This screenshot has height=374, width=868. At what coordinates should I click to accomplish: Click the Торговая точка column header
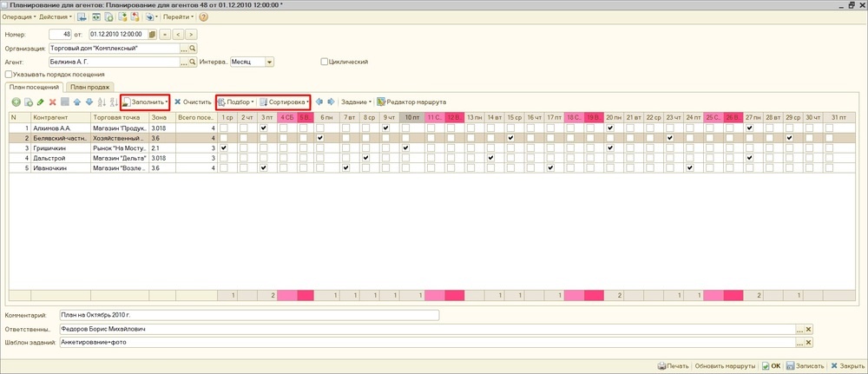[120, 117]
